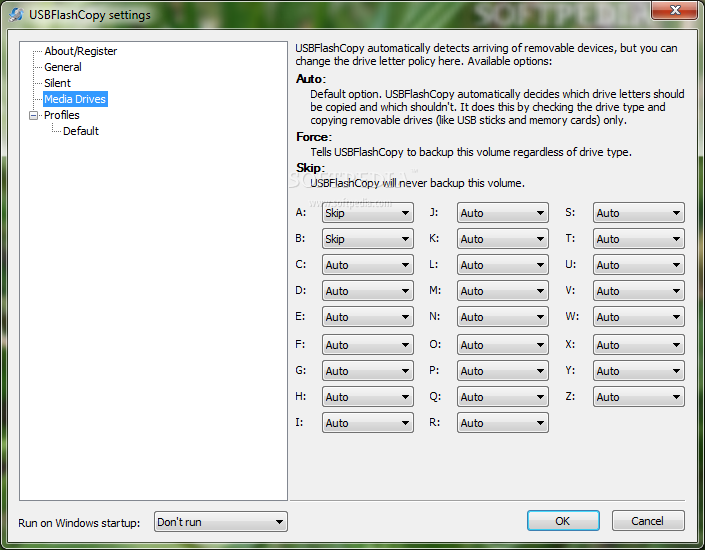
Task: Confirm settings with the OK button
Action: 563,521
